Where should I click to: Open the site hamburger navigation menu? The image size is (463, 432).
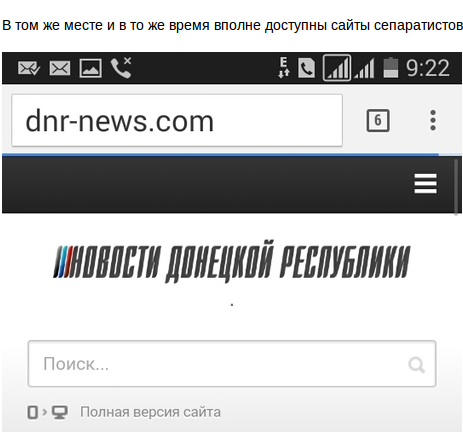[x=425, y=183]
